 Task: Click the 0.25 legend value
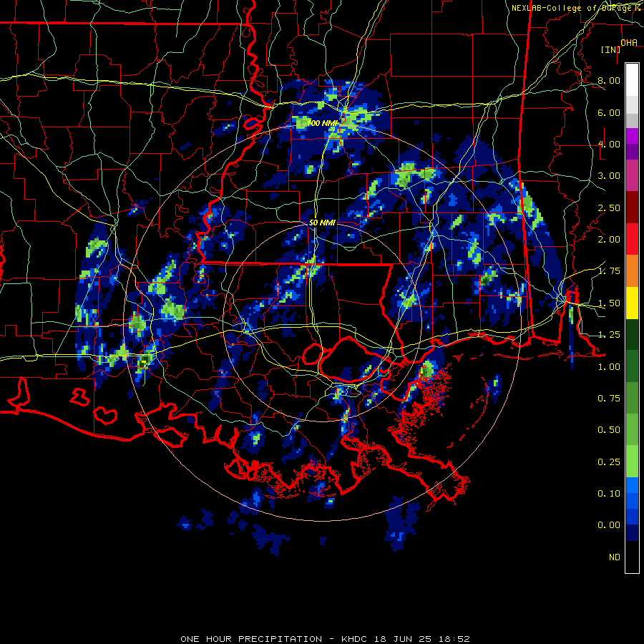609,462
